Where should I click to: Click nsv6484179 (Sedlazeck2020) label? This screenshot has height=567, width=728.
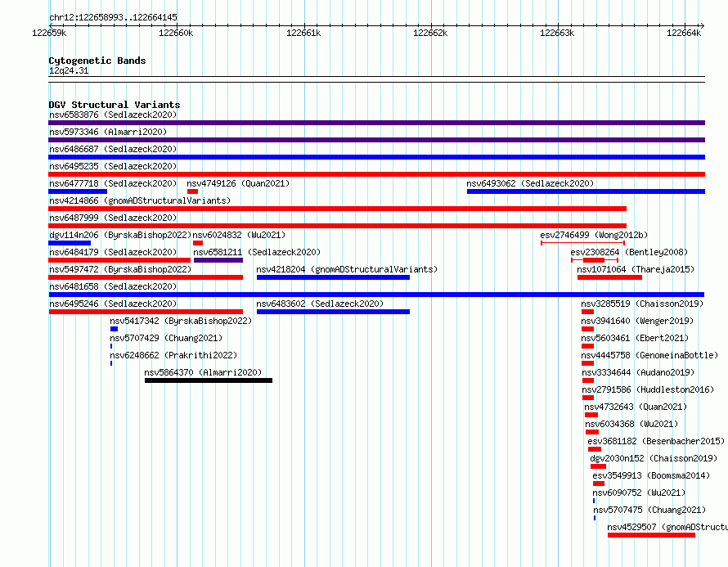(113, 252)
